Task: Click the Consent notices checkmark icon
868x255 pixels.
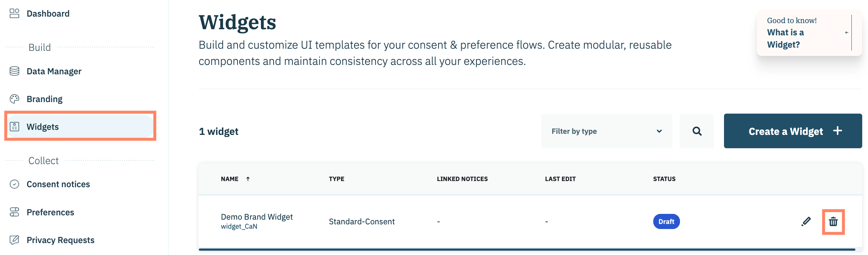Action: click(14, 184)
